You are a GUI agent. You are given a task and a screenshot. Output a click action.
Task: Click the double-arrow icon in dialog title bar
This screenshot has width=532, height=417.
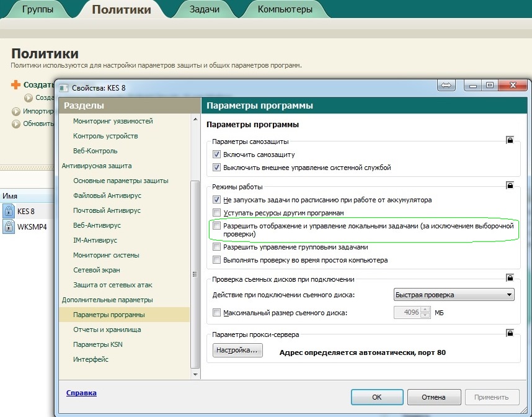[x=445, y=86]
